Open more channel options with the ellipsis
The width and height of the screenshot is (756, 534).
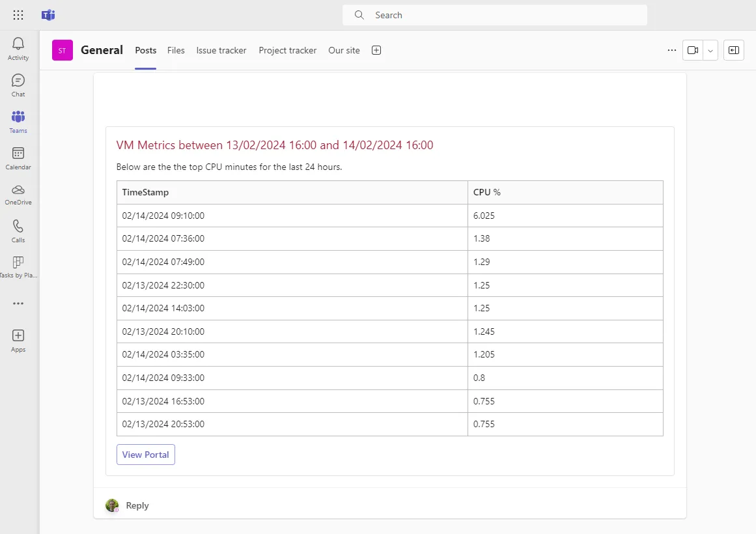click(x=671, y=49)
